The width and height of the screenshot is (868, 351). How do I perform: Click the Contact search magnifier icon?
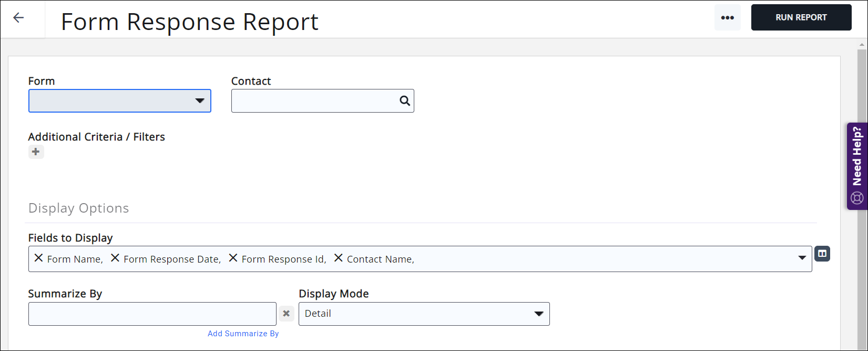404,101
